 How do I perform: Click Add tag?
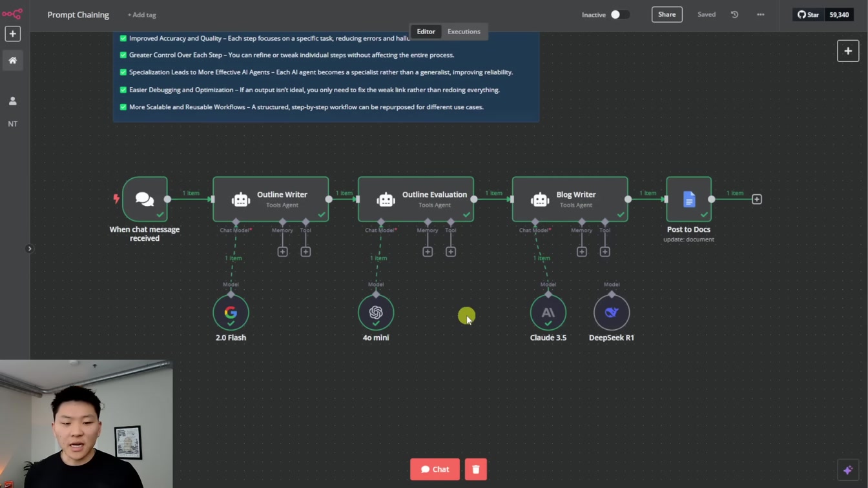(141, 15)
